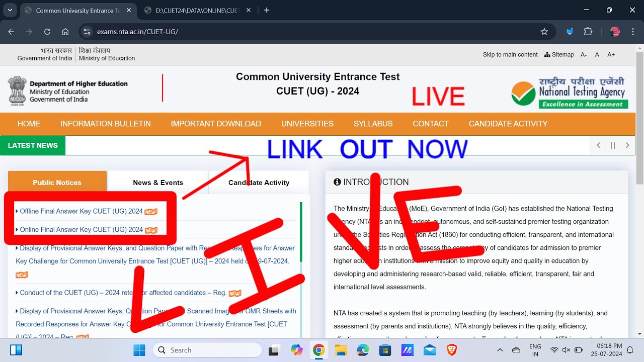Click the National Testing Agency logo

(570, 93)
